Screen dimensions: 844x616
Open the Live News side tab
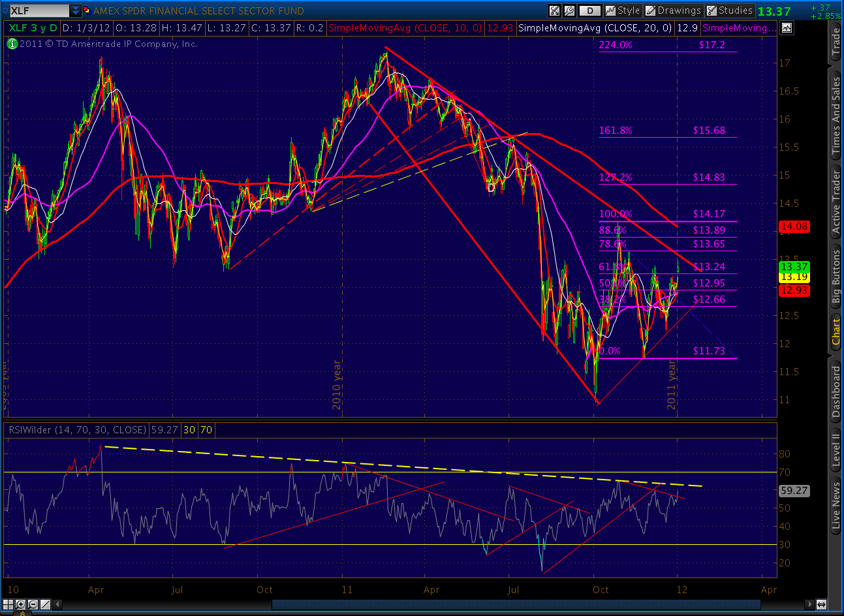pos(836,504)
